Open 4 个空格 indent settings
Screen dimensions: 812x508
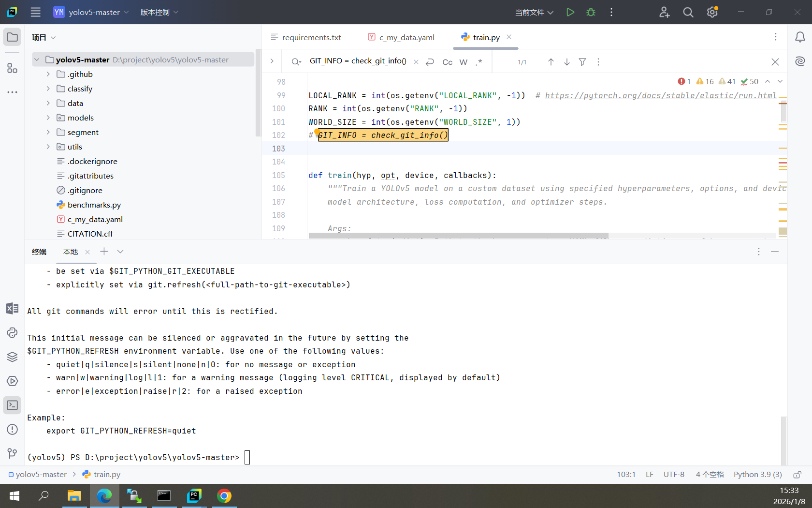(x=710, y=475)
